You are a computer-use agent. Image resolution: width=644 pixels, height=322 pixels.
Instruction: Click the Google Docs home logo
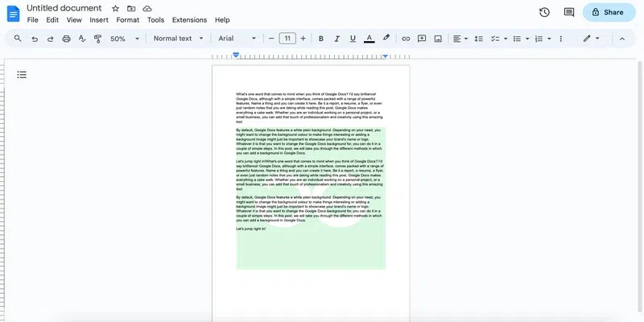13,14
